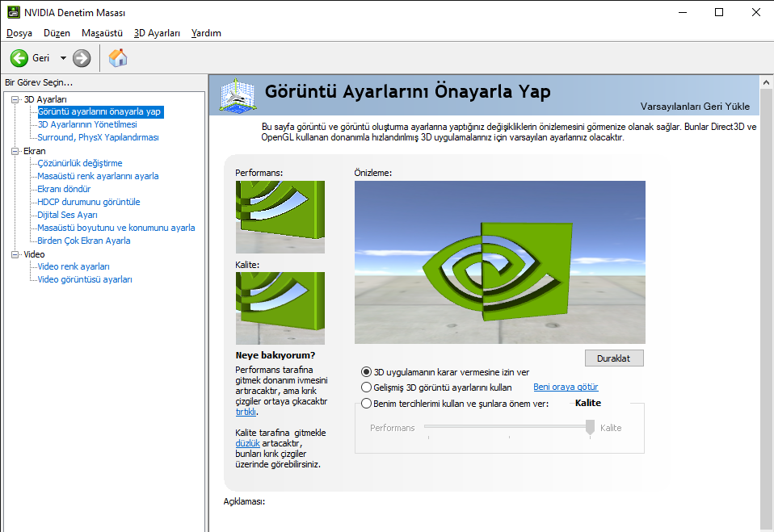Screen dimensions: 774x532
Task: Click the 'Geri' toolbar label
Action: pos(41,58)
